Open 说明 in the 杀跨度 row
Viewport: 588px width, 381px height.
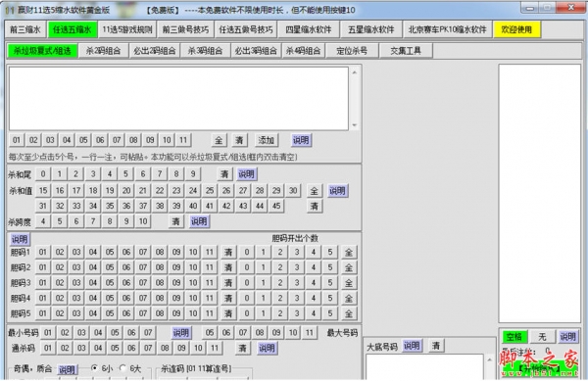click(199, 221)
